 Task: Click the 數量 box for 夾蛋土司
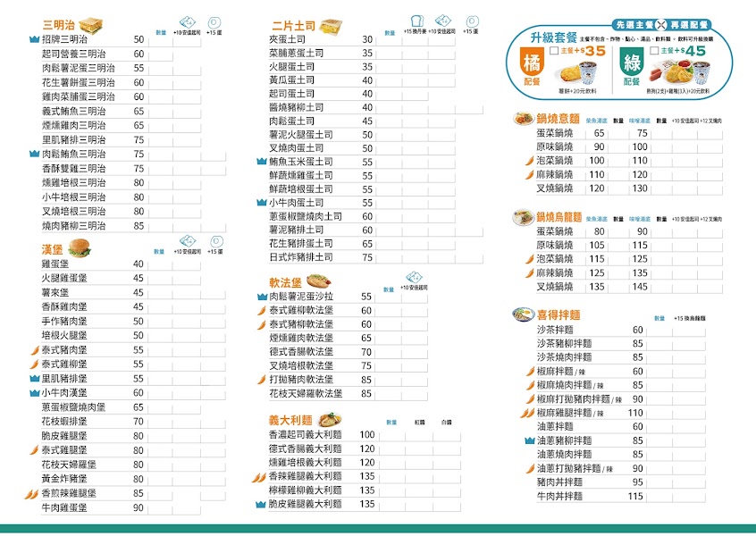(390, 40)
